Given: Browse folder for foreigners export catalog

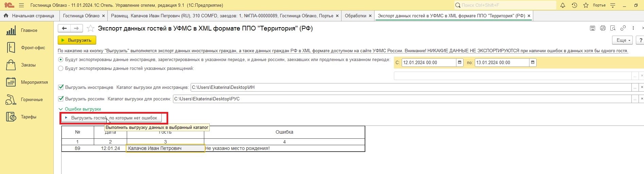Looking at the screenshot, I should (x=634, y=88).
